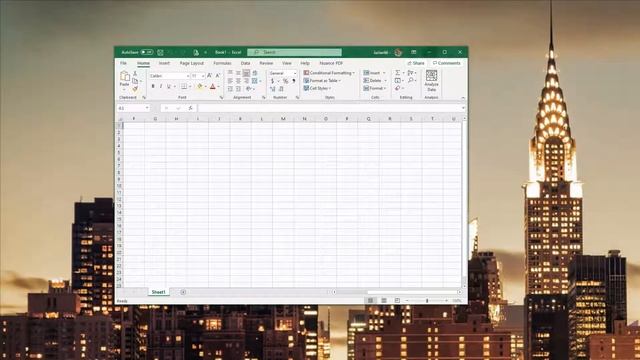Open the Borders tool
The image size is (640, 360).
(x=184, y=87)
